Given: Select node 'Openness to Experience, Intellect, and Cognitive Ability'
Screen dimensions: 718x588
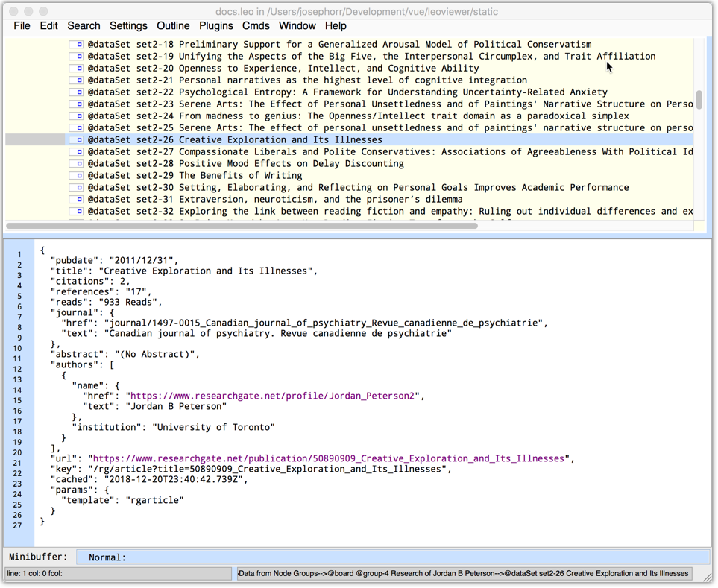Looking at the screenshot, I should pos(283,68).
